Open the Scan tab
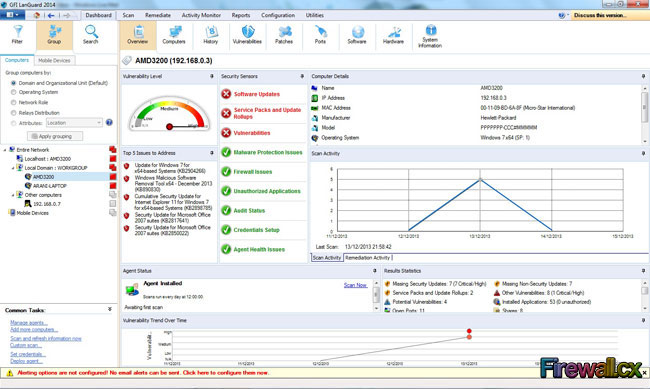The height and width of the screenshot is (389, 650). [x=129, y=15]
